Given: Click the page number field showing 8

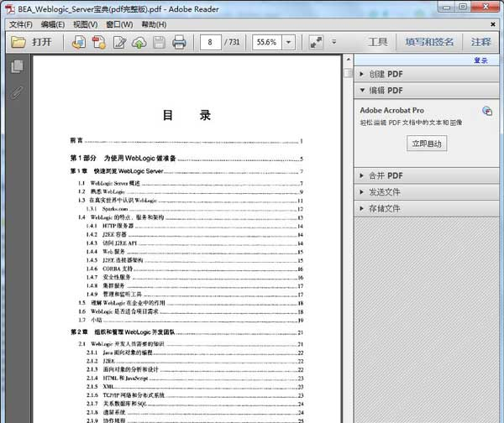Looking at the screenshot, I should coord(211,42).
